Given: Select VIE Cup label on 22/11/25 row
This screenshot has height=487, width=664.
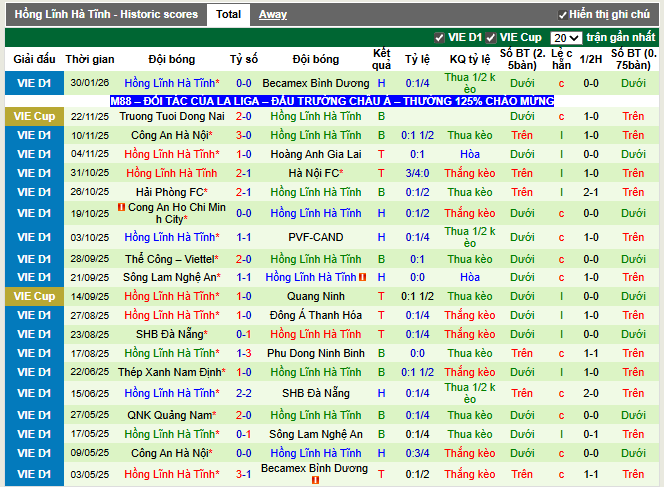Looking at the screenshot, I should [34, 116].
